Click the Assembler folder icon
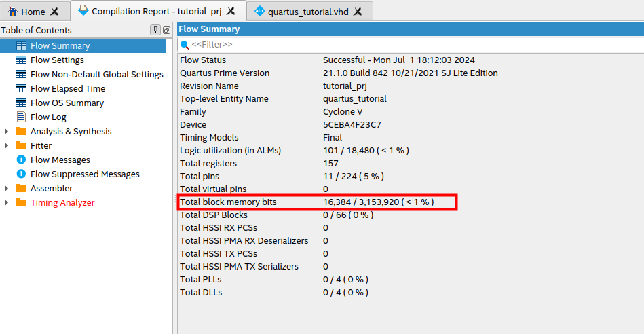 point(21,188)
